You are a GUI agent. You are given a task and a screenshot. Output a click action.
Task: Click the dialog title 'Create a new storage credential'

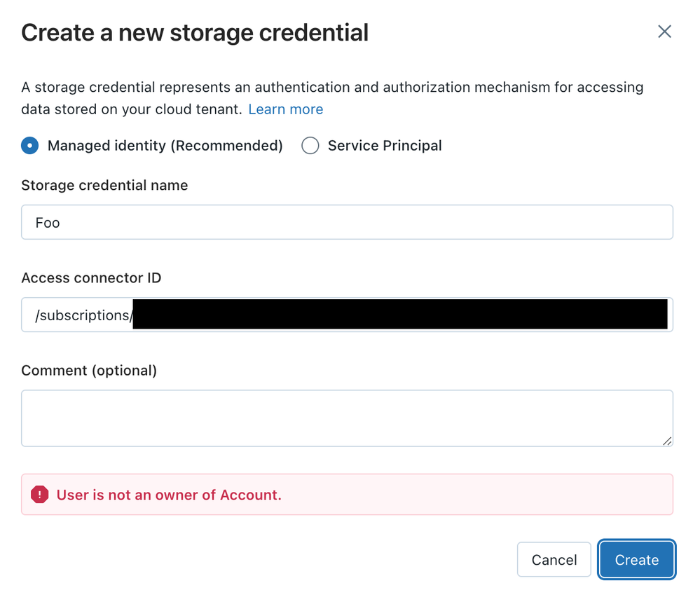click(x=195, y=32)
